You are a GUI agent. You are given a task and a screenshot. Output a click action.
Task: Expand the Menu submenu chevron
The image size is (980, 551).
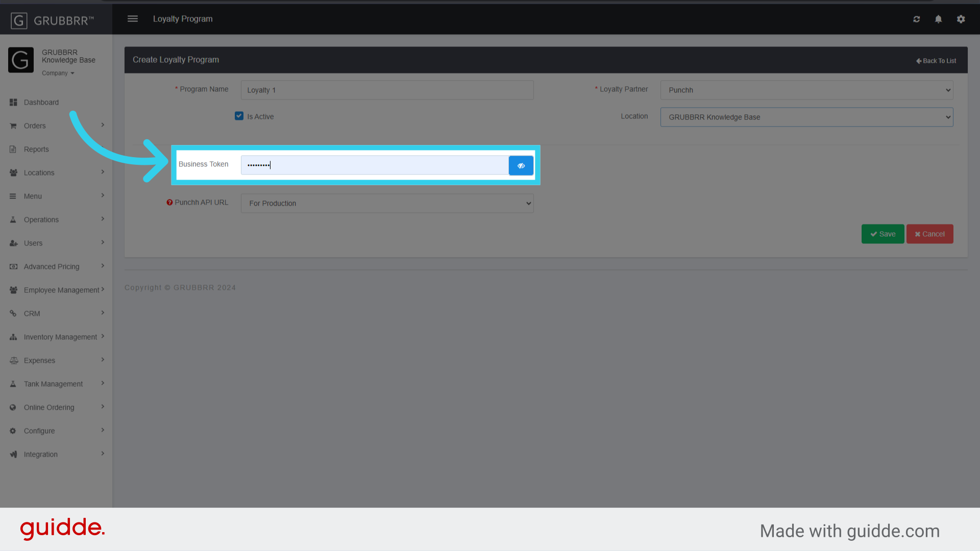coord(103,195)
